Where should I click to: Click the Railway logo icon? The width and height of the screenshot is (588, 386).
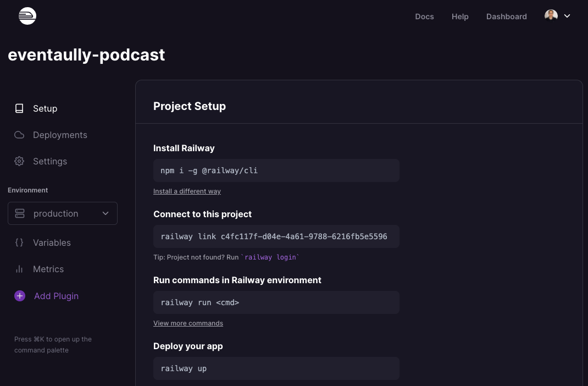(x=27, y=16)
